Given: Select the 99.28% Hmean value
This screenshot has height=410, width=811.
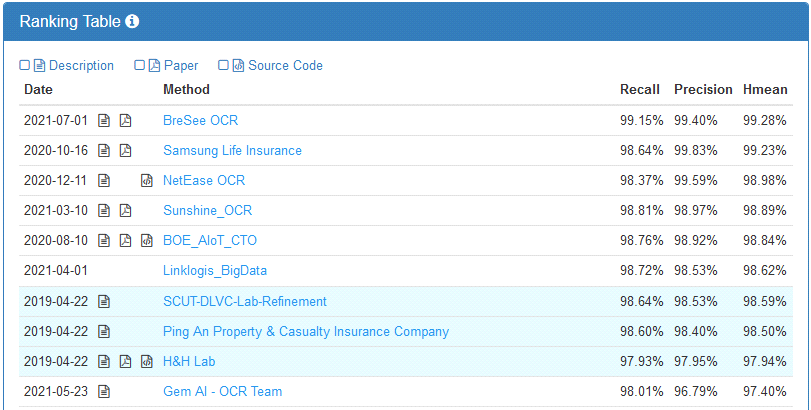Looking at the screenshot, I should pos(764,120).
